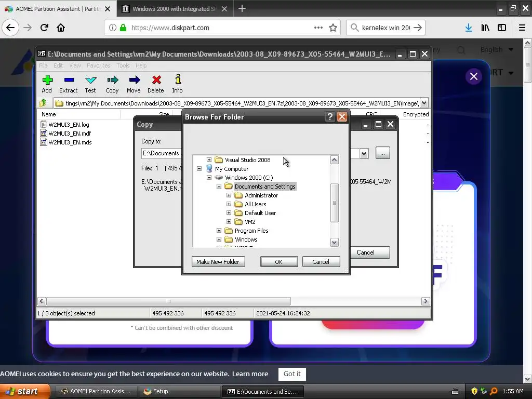Screen dimensions: 532x399
Task: Open the View menu in 7-Zip
Action: click(75, 65)
